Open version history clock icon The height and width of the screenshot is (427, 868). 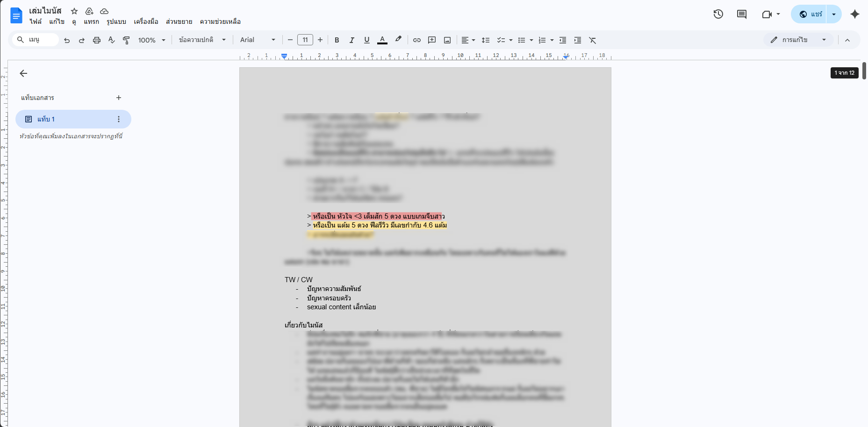pos(718,14)
